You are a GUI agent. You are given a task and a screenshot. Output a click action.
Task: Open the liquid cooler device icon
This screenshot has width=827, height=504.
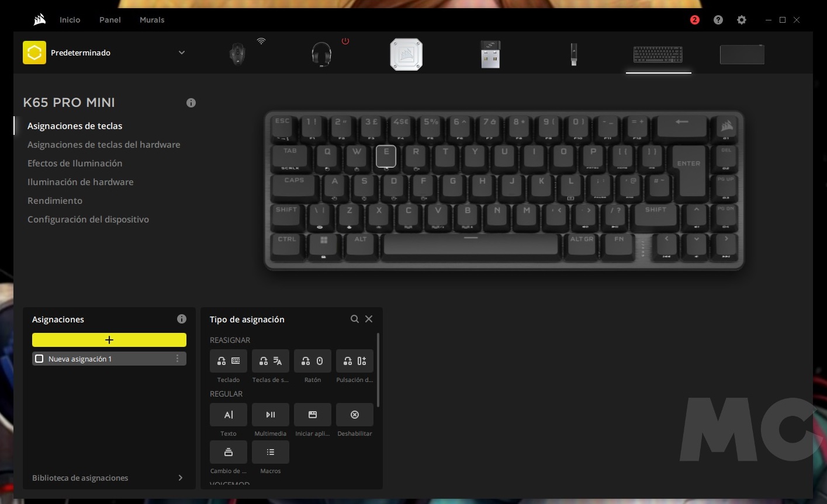coord(406,54)
